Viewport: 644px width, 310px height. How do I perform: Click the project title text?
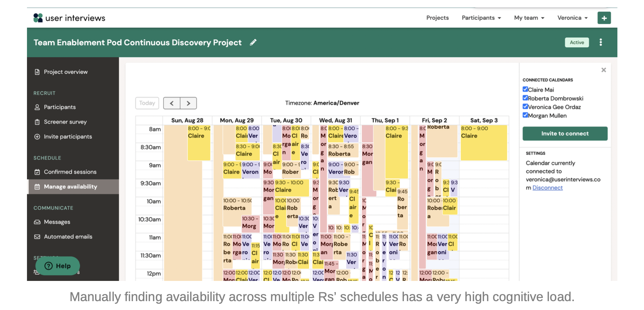(x=138, y=43)
